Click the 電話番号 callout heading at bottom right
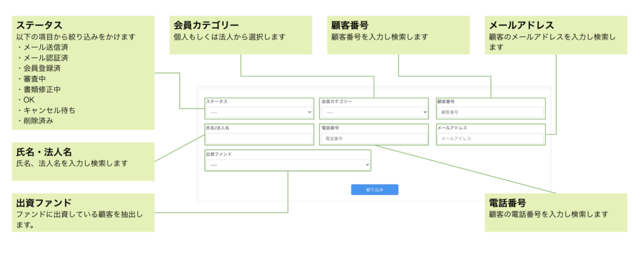Viewport: 644px width, 258px height. coord(508,203)
